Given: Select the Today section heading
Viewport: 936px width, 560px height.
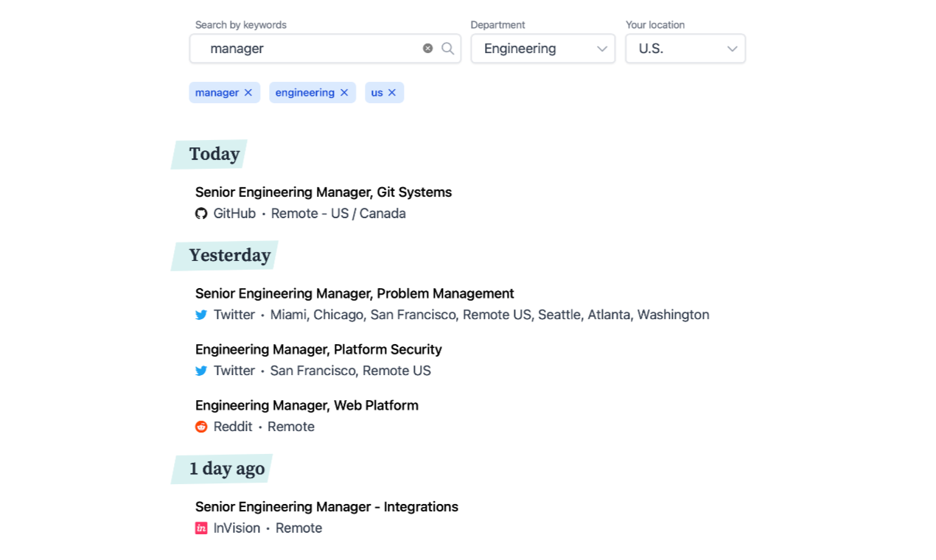Looking at the screenshot, I should (x=214, y=154).
